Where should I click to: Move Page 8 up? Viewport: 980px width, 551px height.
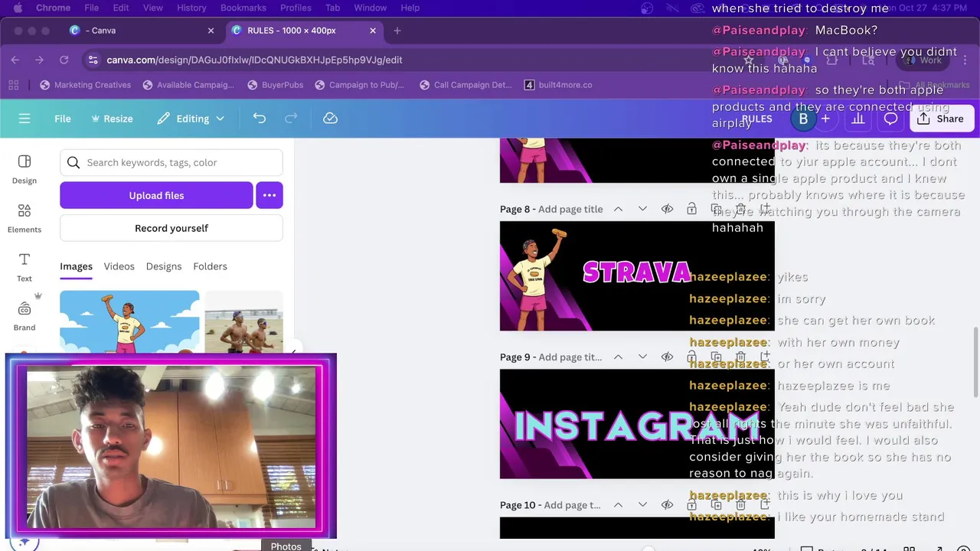coord(618,209)
